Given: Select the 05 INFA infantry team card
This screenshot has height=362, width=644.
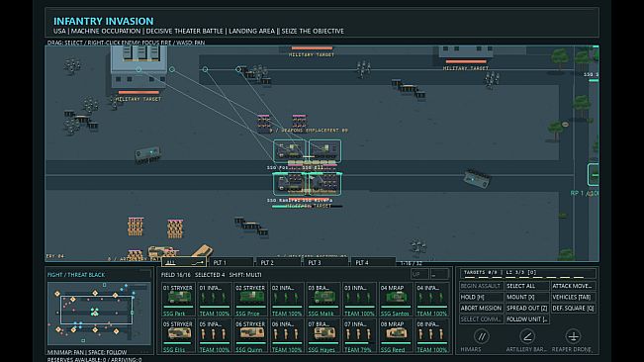Looking at the screenshot, I should (x=214, y=335).
